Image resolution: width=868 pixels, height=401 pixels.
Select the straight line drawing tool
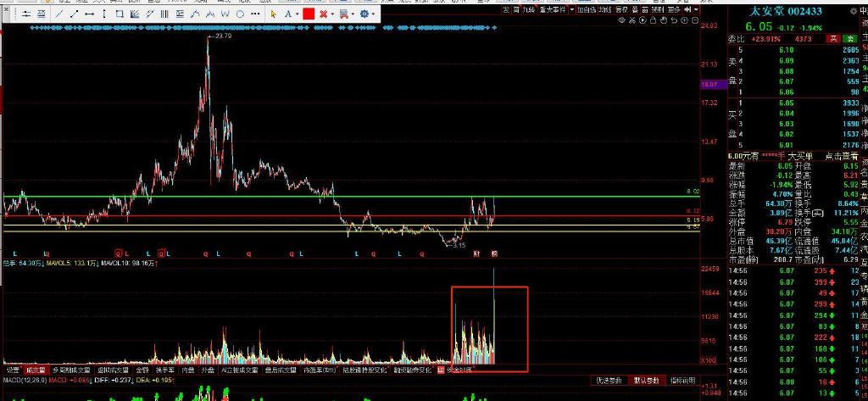tap(58, 14)
